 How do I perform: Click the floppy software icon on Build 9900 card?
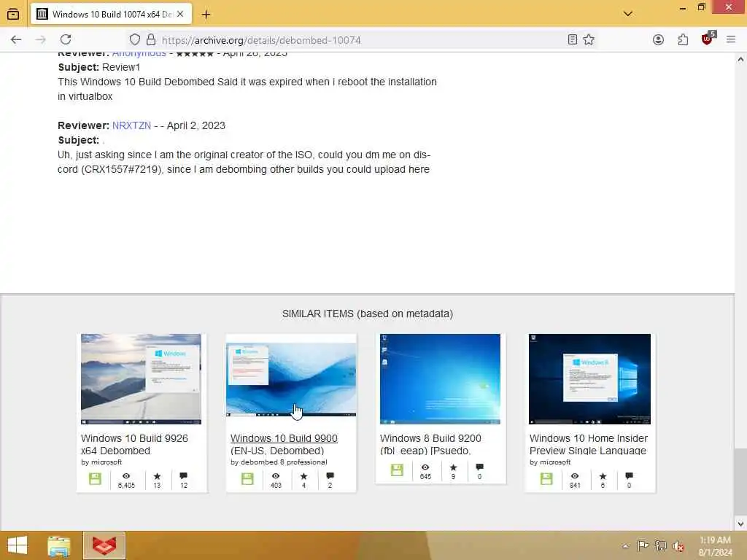pyautogui.click(x=247, y=479)
